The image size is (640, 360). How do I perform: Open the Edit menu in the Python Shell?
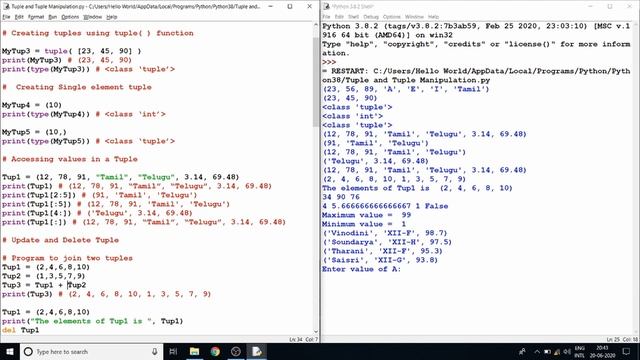tap(339, 17)
